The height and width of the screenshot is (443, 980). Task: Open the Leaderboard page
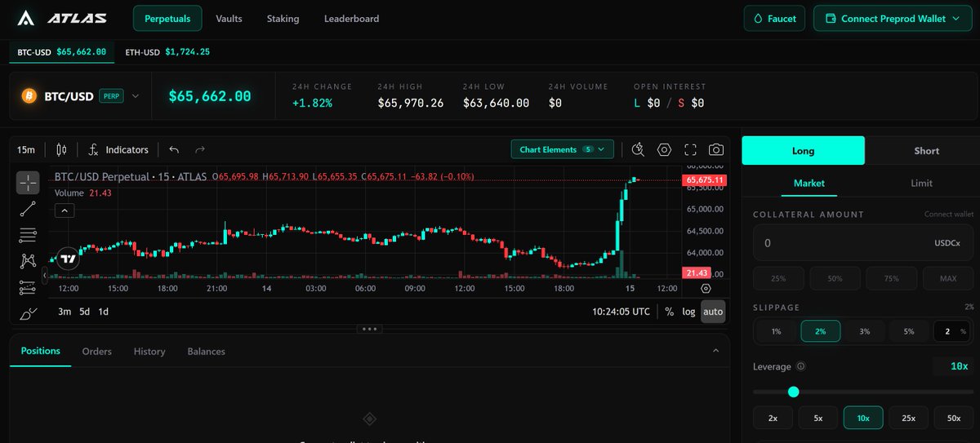click(x=351, y=18)
